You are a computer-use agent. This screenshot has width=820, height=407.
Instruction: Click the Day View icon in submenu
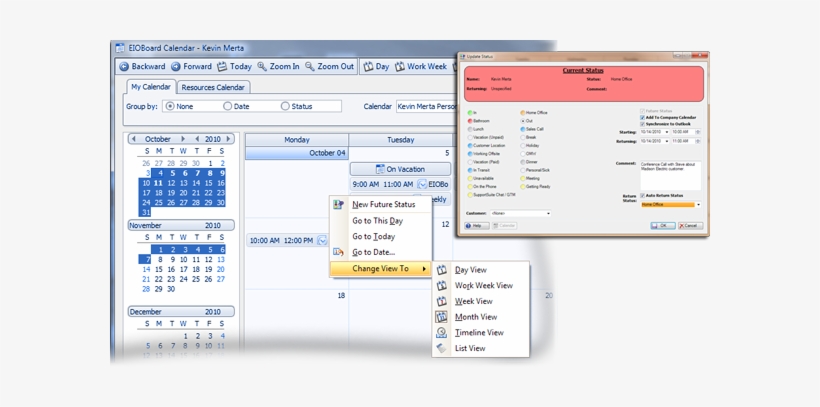click(442, 270)
